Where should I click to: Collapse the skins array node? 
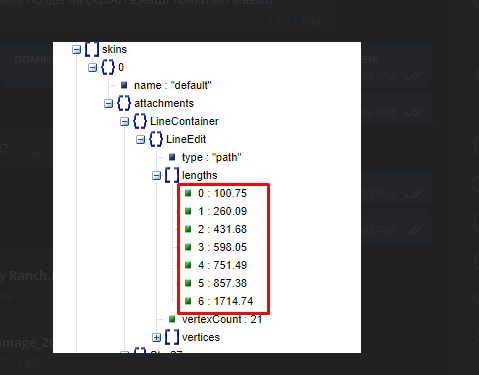(x=77, y=50)
